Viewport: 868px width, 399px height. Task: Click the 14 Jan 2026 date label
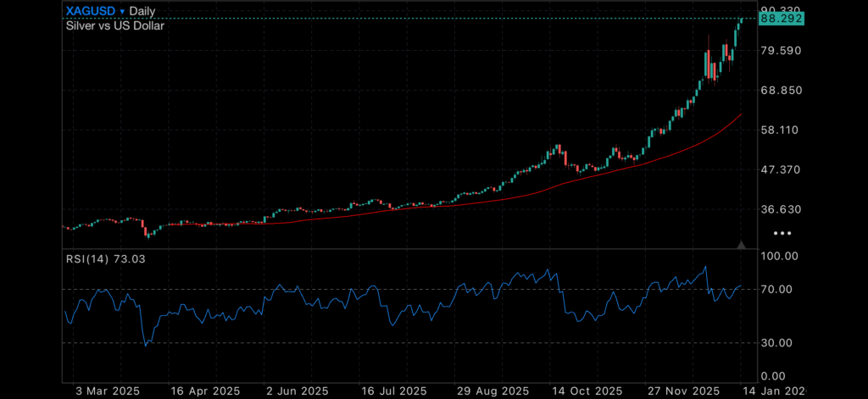tap(775, 391)
